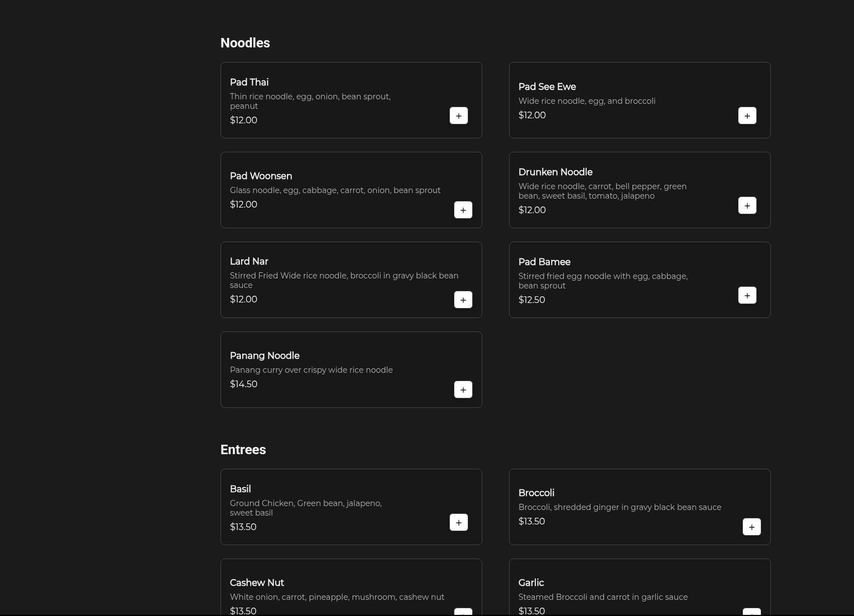Click the plus button for Pad Woonsen
Screen dimensions: 854x616
coord(463,210)
